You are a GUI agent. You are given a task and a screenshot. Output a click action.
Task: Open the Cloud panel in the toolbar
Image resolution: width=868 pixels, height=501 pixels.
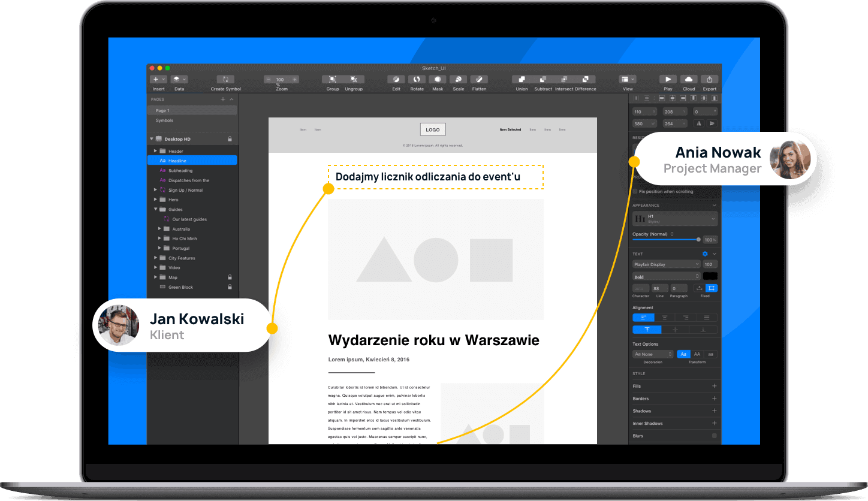(688, 79)
